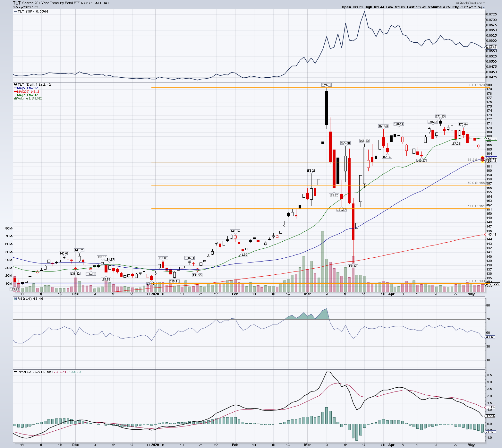This screenshot has width=502, height=448.
Task: Click the 145.18 MA(200) axis tag
Action: (491, 234)
